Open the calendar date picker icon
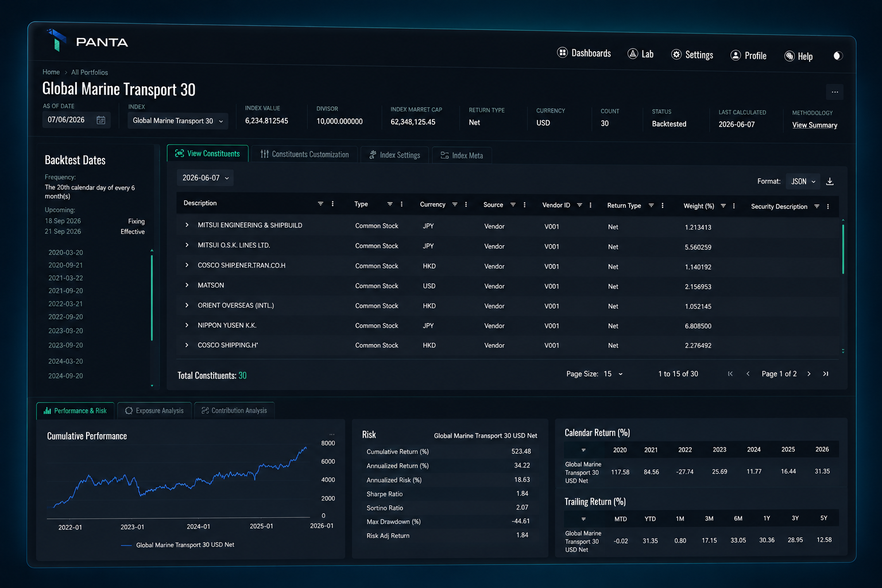Screen dimensions: 882x588 point(101,120)
